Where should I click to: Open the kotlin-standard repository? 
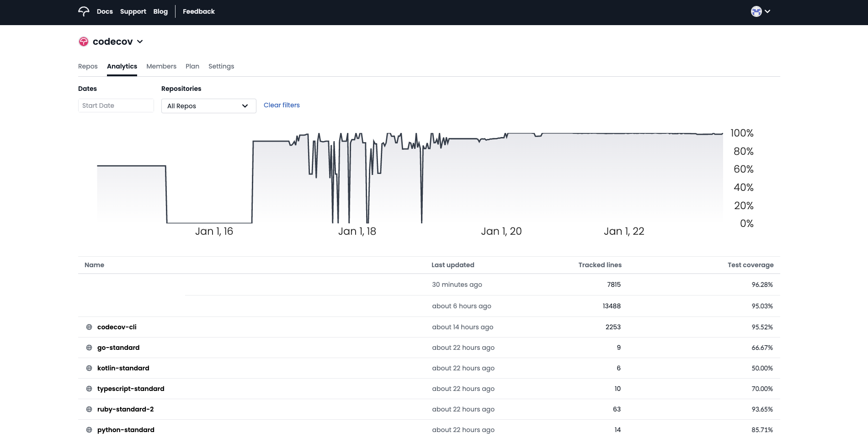[123, 368]
